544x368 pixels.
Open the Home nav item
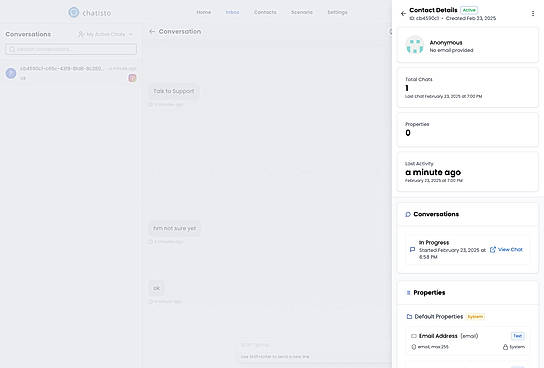pos(204,12)
